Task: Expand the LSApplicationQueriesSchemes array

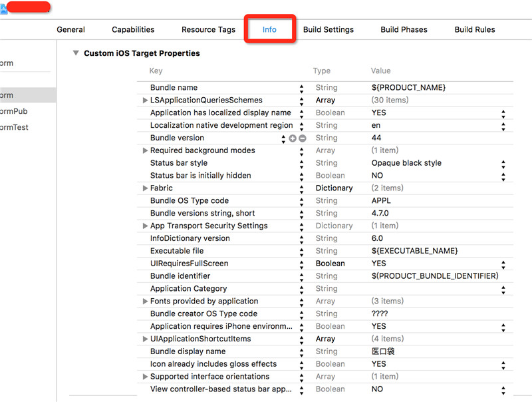Action: tap(145, 100)
